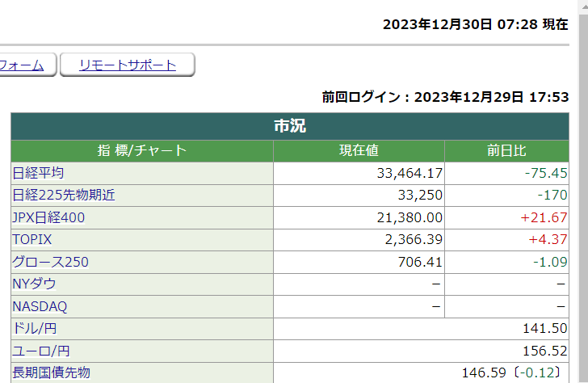This screenshot has height=383, width=588.
Task: Click the partially visible フォーム button
Action: [x=23, y=65]
